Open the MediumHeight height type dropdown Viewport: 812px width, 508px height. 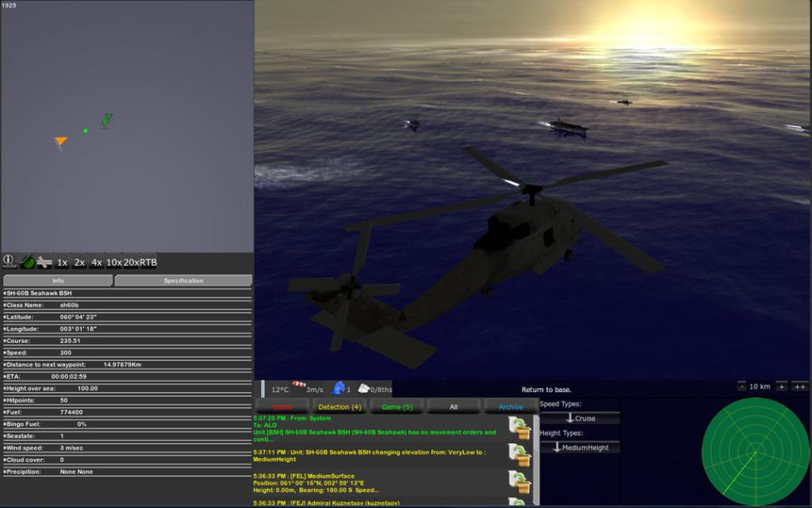point(580,448)
